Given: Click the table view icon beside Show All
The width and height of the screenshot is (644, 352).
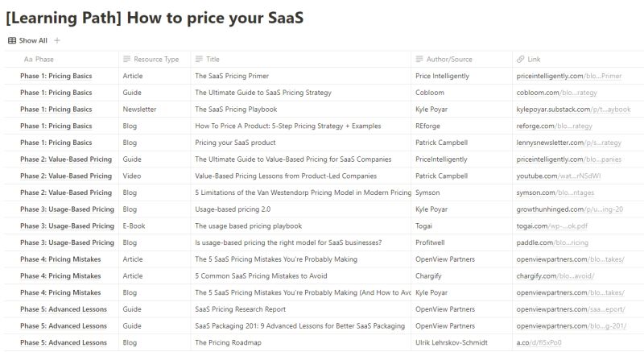Looking at the screenshot, I should coord(12,40).
